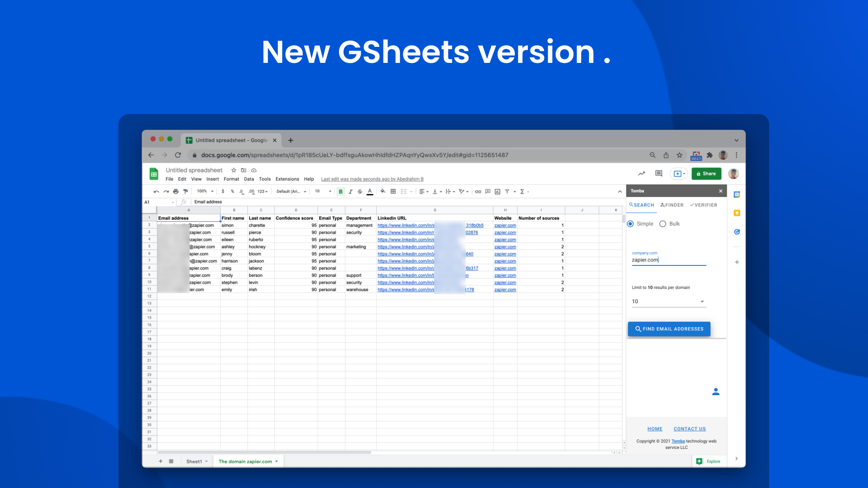The width and height of the screenshot is (868, 488).
Task: Increase decimal places in toolbar
Action: click(x=251, y=191)
